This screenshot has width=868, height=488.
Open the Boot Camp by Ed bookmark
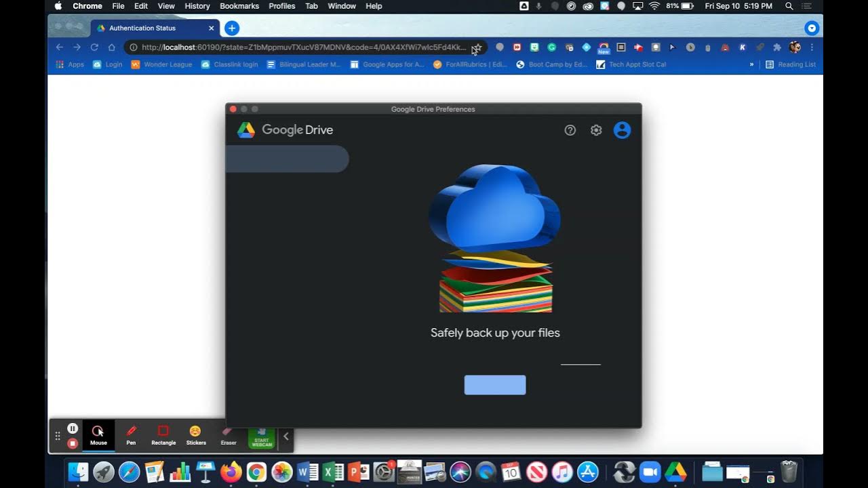point(551,64)
